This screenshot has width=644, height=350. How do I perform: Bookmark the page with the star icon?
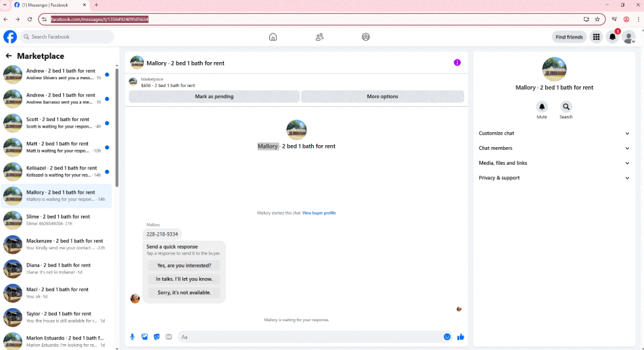click(597, 20)
